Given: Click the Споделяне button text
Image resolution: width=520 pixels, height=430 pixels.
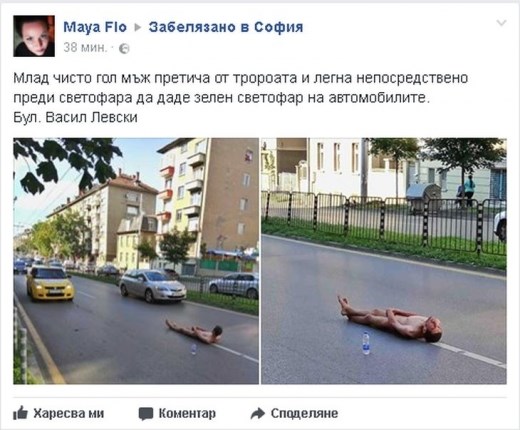Looking at the screenshot, I should click(x=304, y=414).
